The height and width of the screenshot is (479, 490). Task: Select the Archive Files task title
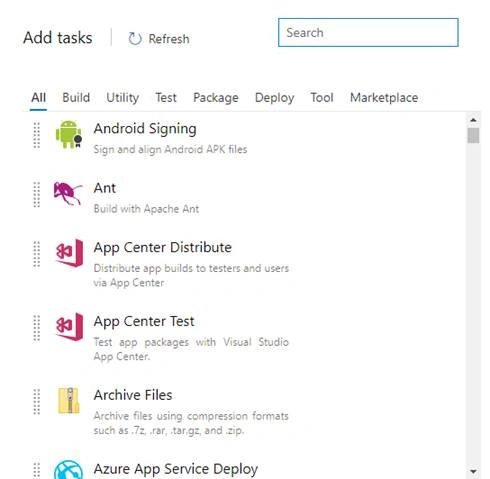133,395
